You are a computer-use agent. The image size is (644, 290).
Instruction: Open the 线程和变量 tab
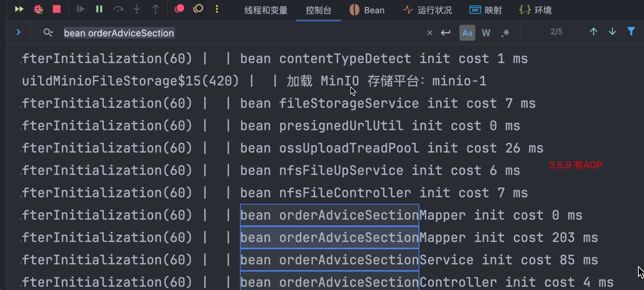(x=265, y=10)
